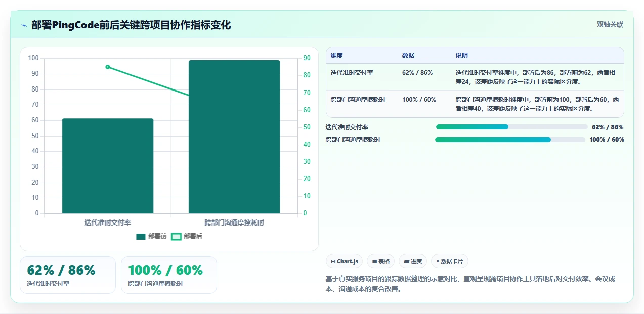
Task: Click the 双轴关联 label in header
Action: (x=610, y=25)
